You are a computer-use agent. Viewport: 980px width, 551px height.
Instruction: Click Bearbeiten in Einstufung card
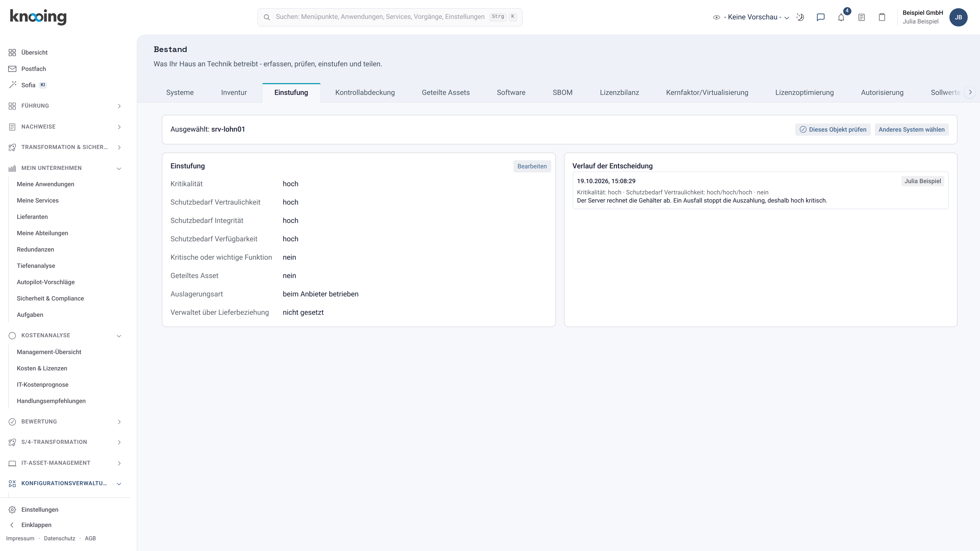(x=532, y=166)
